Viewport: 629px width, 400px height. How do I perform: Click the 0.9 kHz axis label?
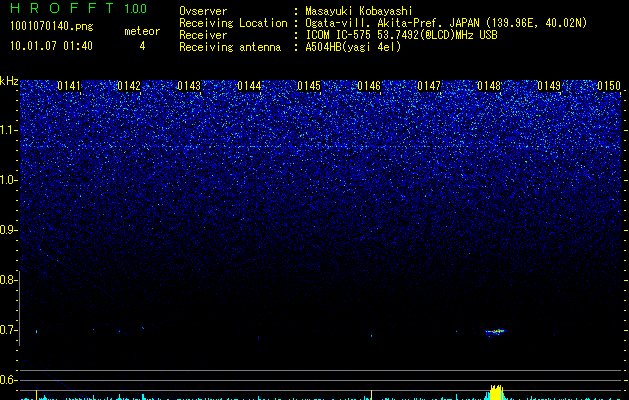(x=8, y=230)
